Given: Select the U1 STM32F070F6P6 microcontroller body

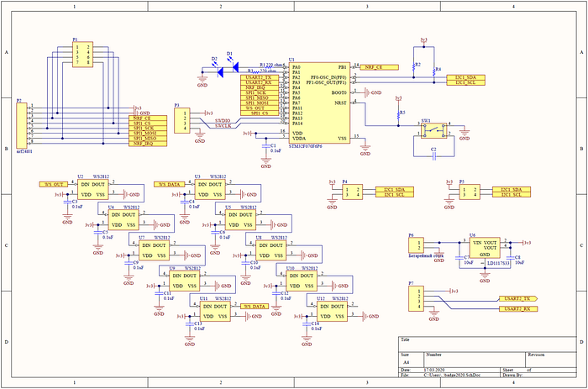Looking at the screenshot, I should pos(319,103).
